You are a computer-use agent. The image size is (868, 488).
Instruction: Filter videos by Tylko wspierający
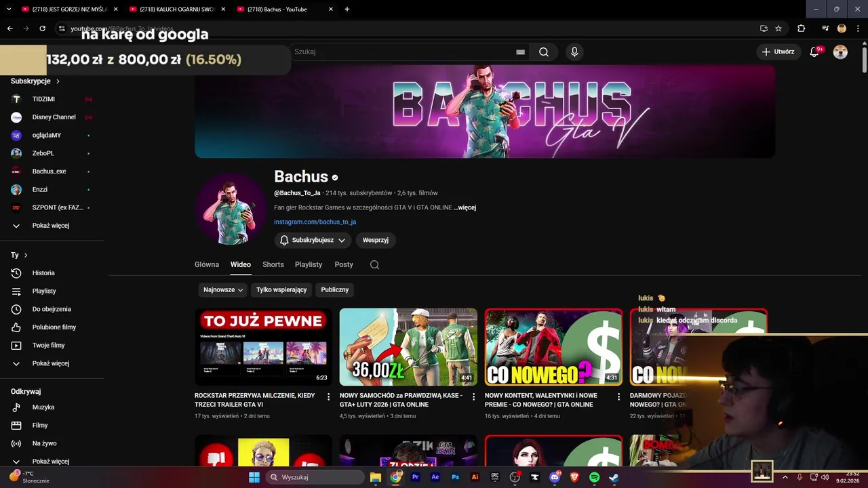coord(281,289)
